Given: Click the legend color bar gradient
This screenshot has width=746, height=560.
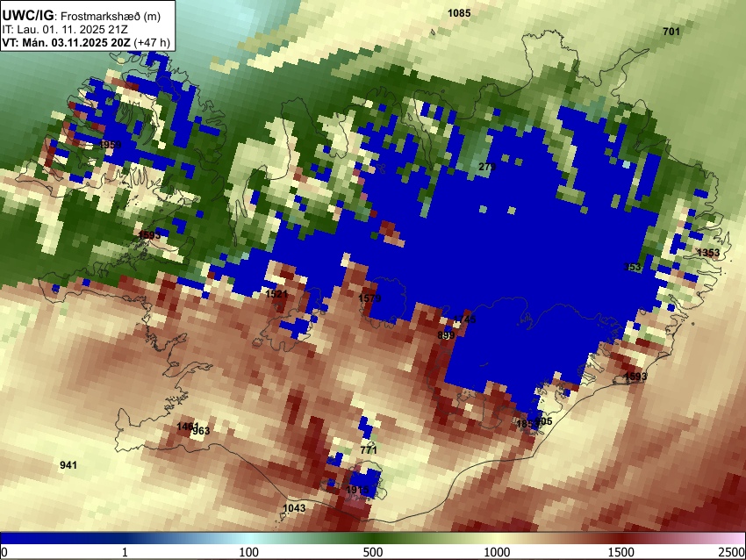Looking at the screenshot, I should [373, 538].
